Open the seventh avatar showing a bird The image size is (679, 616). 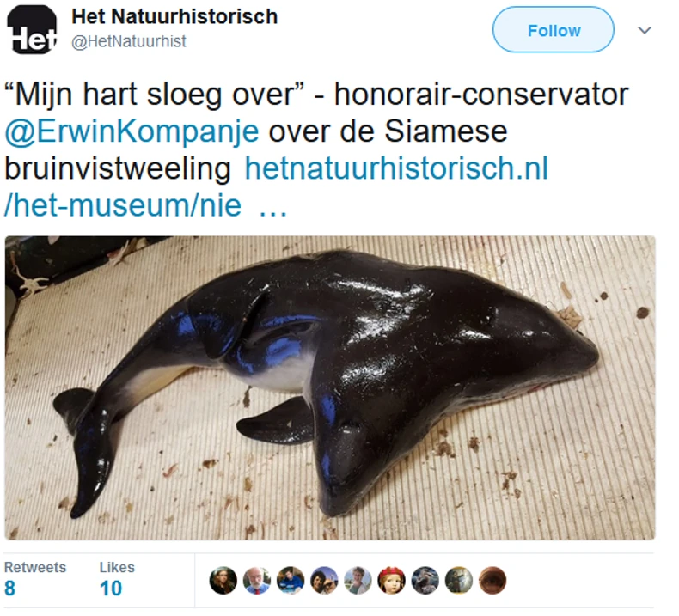coord(425,580)
